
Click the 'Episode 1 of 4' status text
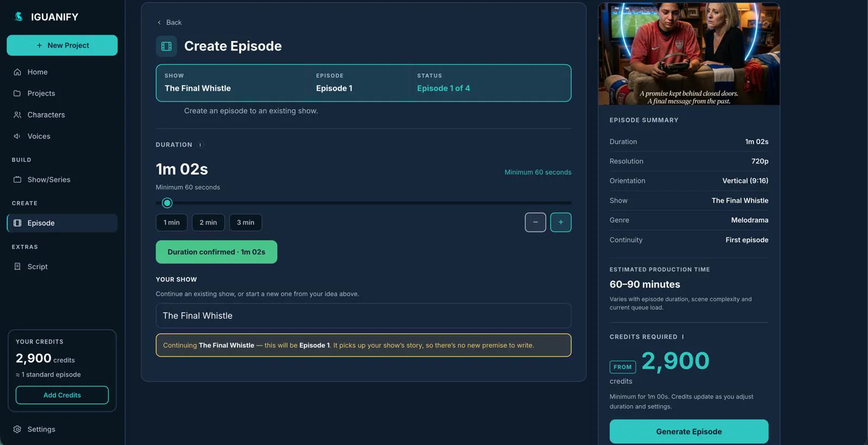(443, 88)
